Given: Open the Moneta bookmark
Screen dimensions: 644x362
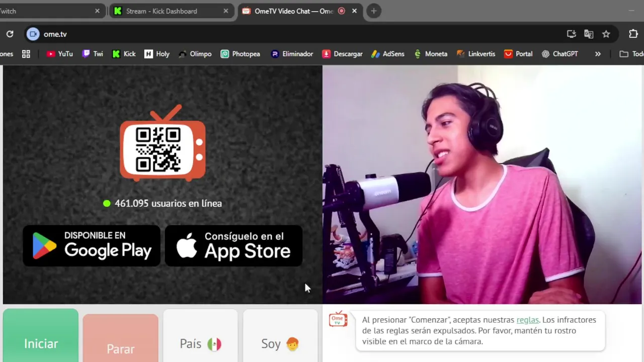Looking at the screenshot, I should point(430,54).
